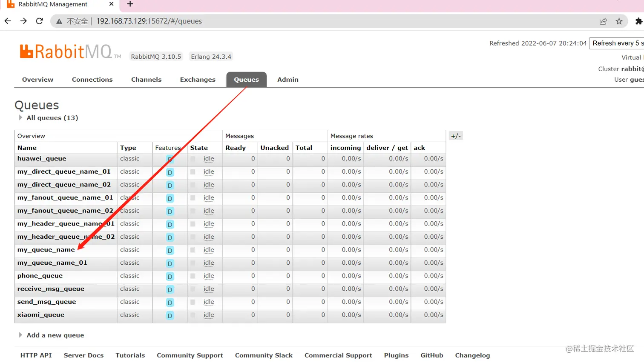
Task: Click state indicator square for my_queue_name
Action: click(x=193, y=250)
